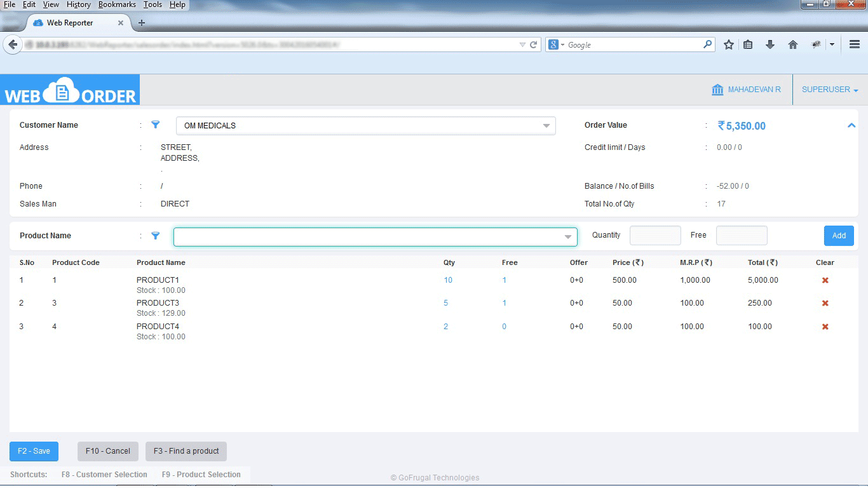Clear the PRODUCT3 row using red X
This screenshot has width=868, height=488.
point(825,303)
